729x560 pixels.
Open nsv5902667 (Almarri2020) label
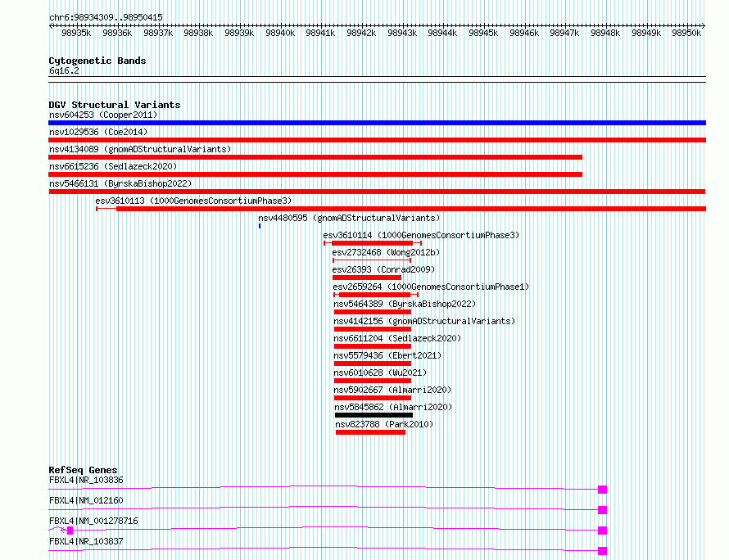point(393,390)
